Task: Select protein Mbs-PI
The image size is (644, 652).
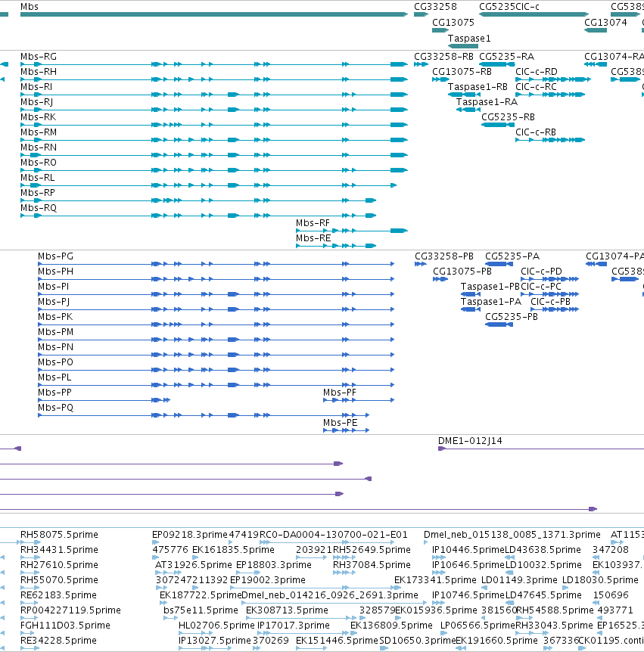Action: (x=53, y=287)
